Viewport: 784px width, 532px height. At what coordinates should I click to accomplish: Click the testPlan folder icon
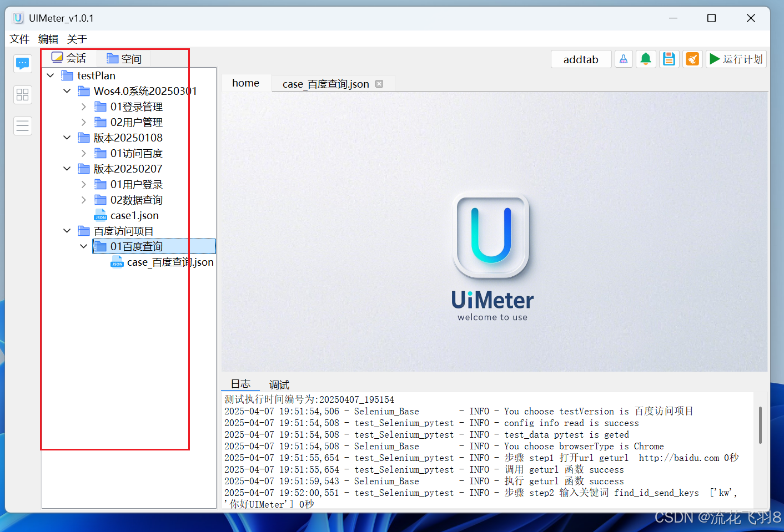[67, 75]
